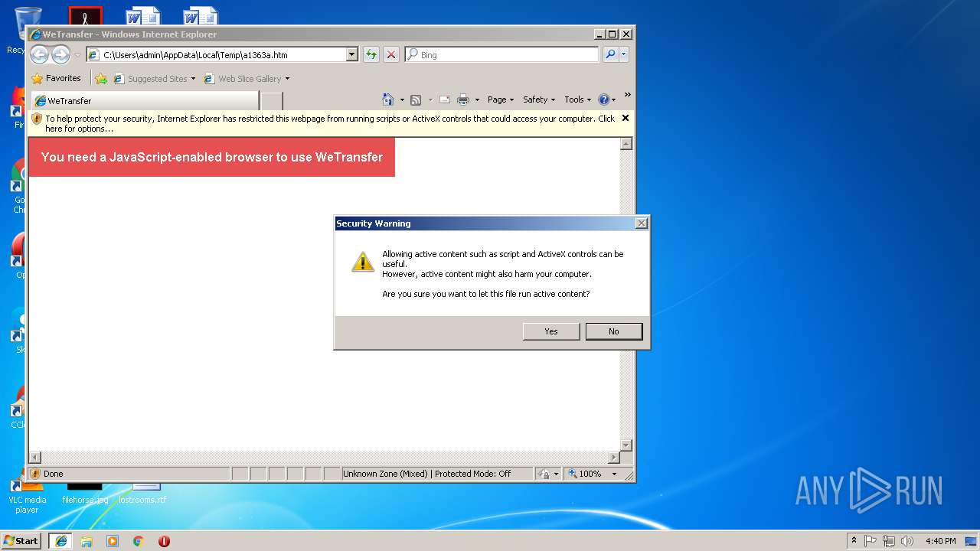The height and width of the screenshot is (551, 980).
Task: Click the Print icon
Action: 463,99
